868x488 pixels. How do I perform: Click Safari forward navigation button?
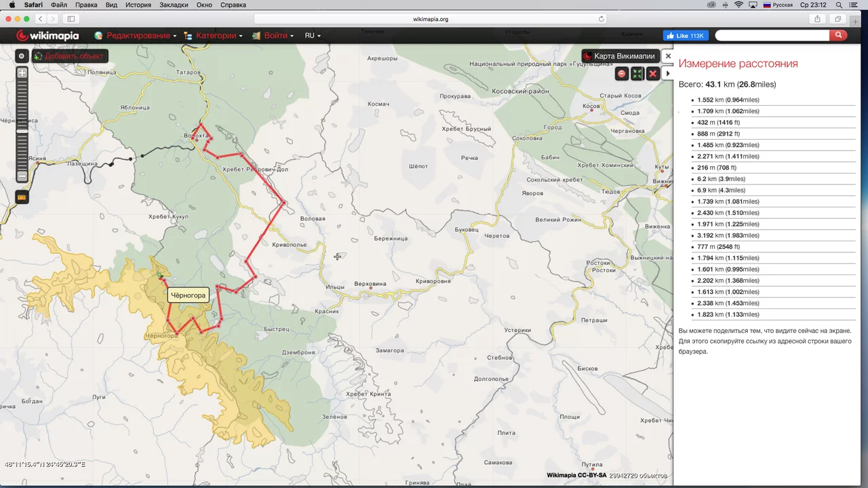click(x=53, y=19)
